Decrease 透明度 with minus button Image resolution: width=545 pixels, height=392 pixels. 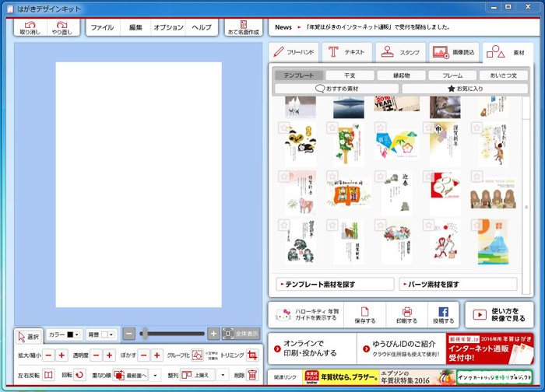pyautogui.click(x=97, y=355)
